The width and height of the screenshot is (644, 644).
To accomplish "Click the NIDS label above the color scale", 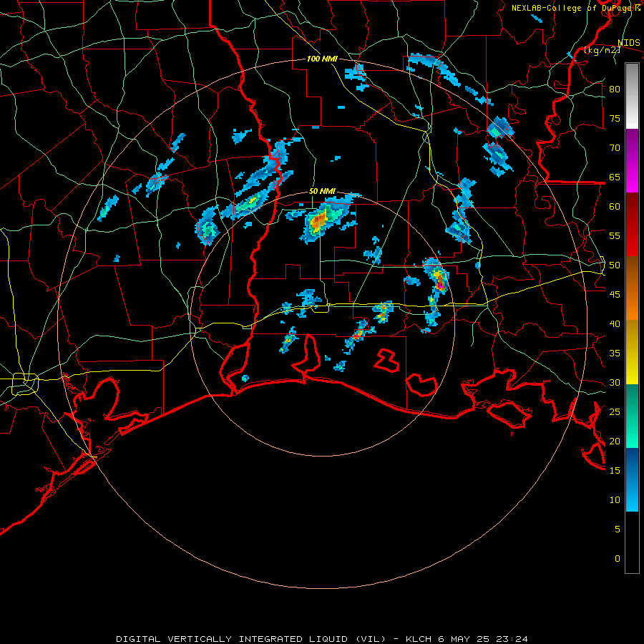I will coord(629,42).
